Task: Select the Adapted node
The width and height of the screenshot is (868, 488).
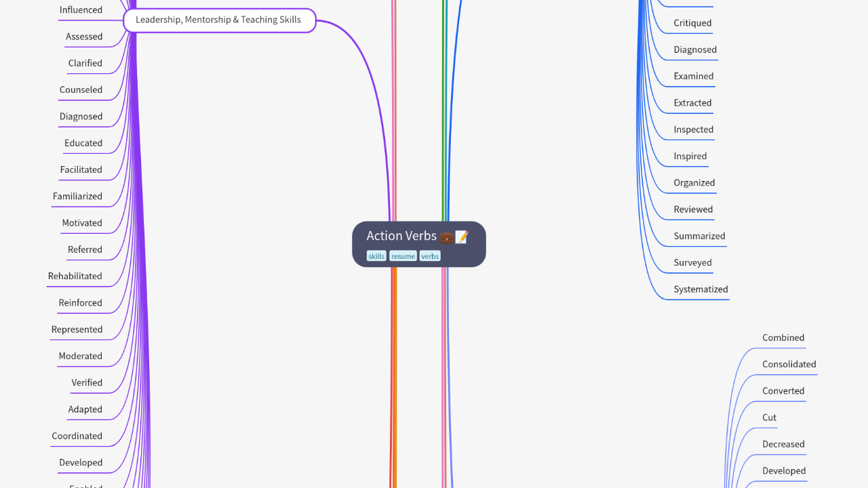Action: click(85, 409)
